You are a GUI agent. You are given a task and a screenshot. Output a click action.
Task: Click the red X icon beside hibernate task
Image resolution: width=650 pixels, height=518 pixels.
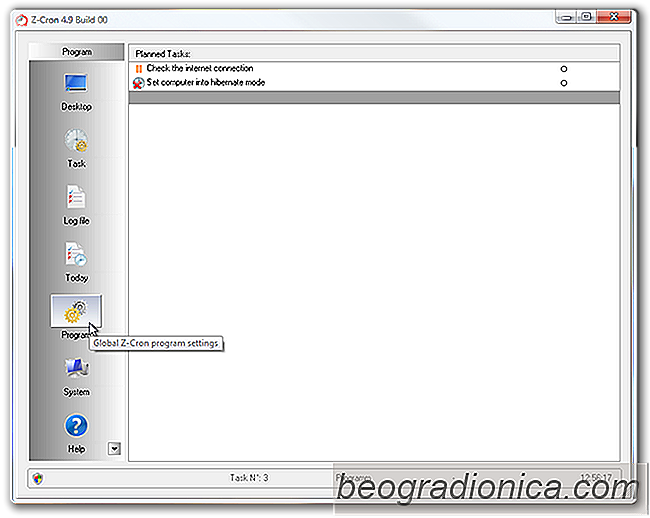pyautogui.click(x=138, y=83)
